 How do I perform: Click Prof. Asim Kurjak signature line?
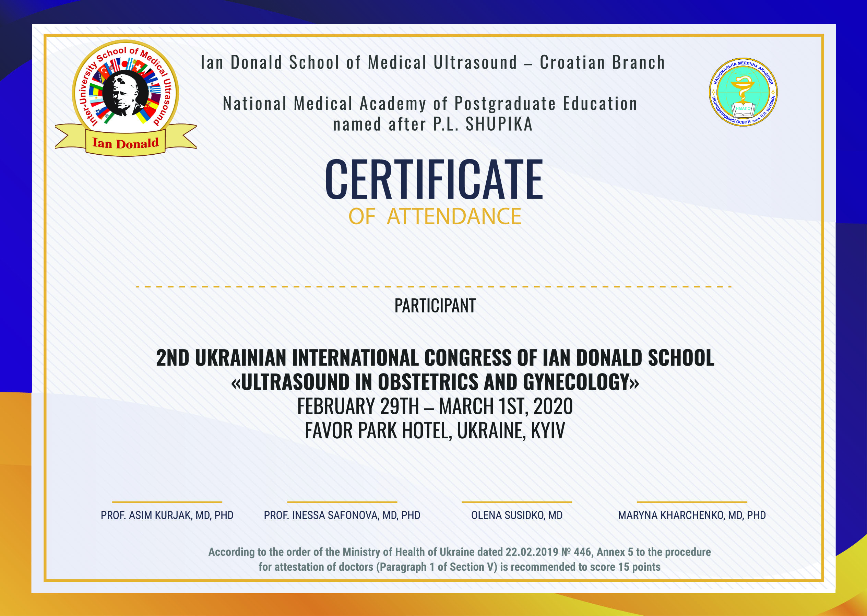coord(167,502)
